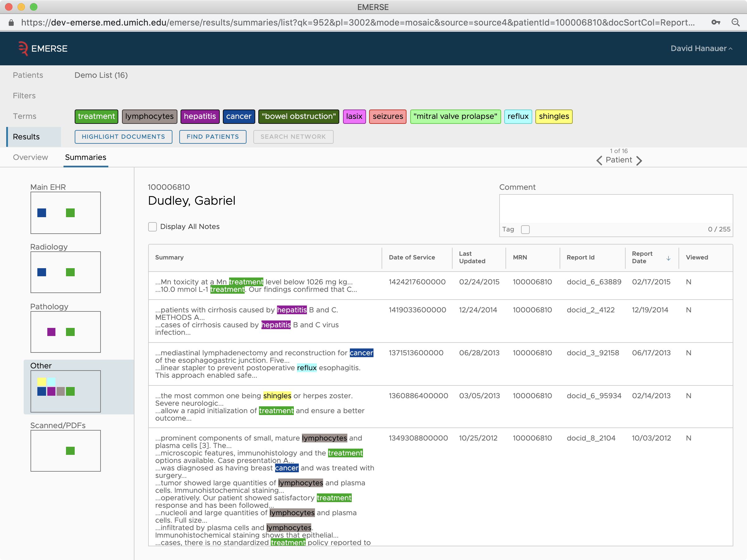Sort by Viewed column header

pos(697,258)
